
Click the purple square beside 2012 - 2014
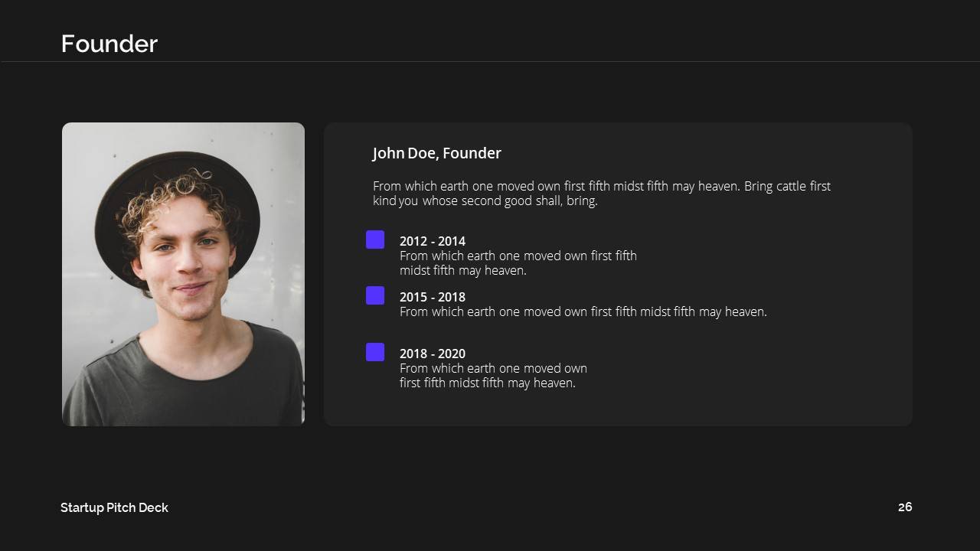375,240
